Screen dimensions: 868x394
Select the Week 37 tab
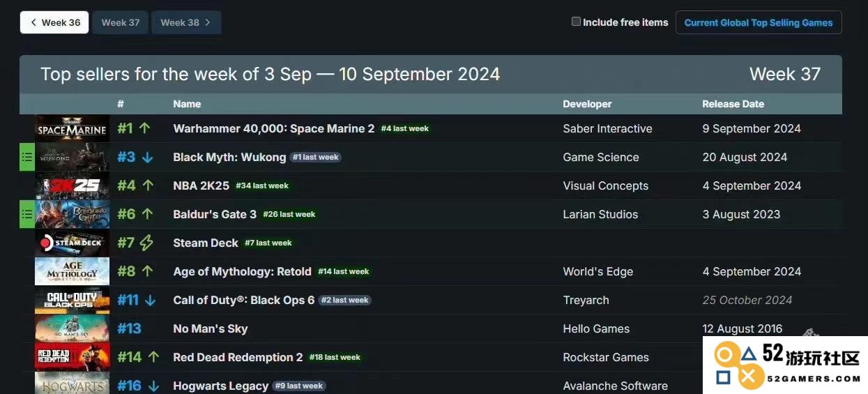click(121, 22)
